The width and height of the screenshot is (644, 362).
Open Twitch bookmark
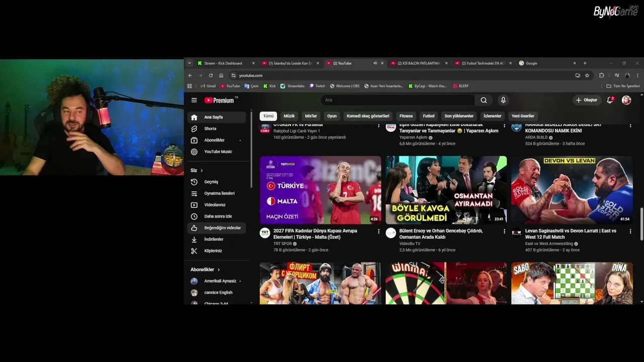(x=317, y=86)
